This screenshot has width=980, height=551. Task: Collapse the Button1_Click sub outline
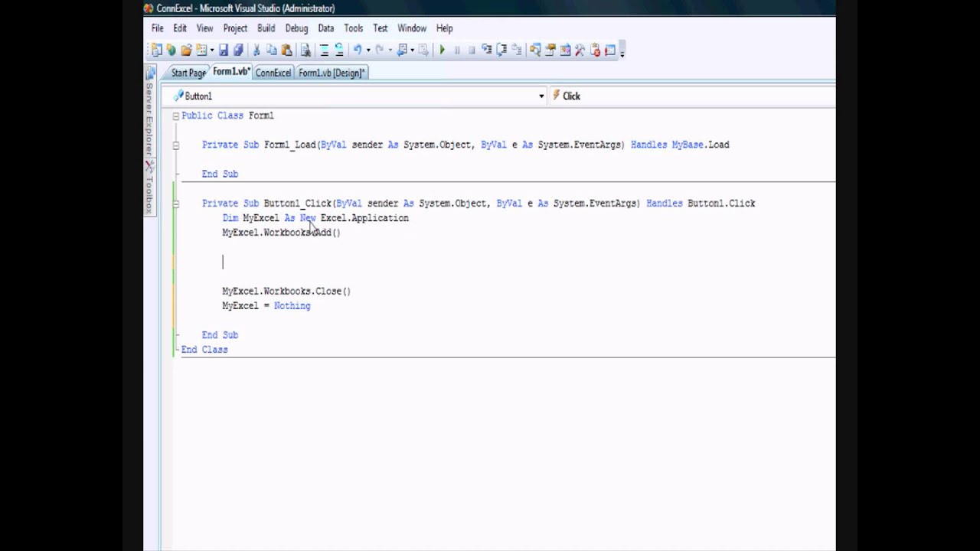click(175, 204)
